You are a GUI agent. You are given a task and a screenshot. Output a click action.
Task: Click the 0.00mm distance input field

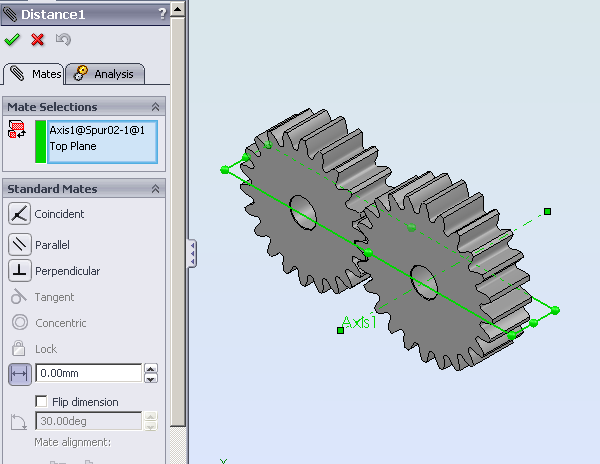pos(88,373)
